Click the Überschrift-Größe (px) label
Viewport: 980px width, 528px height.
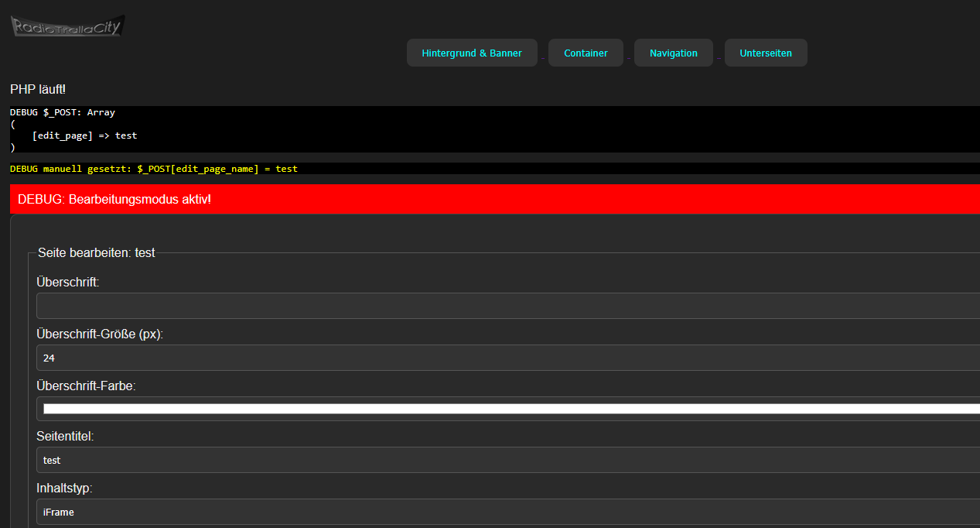click(100, 334)
